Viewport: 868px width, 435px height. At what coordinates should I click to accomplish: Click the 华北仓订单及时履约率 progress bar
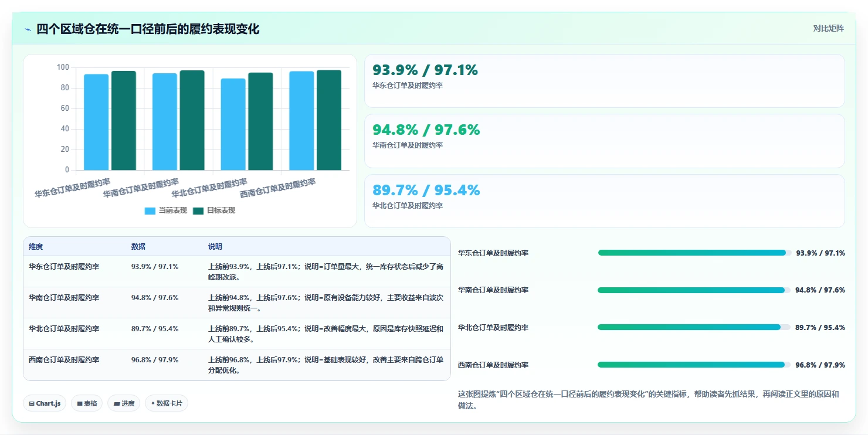pos(695,327)
